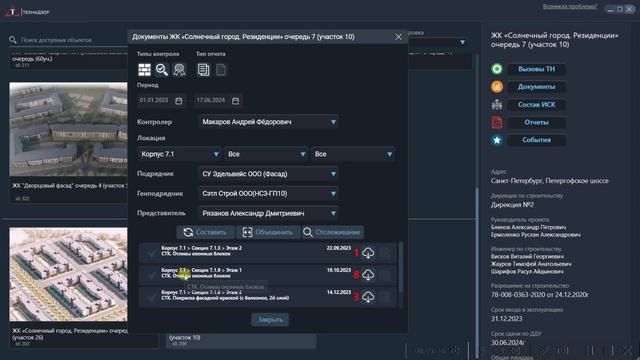
Task: Click the red document icon beside Отчеты
Action: (x=497, y=122)
